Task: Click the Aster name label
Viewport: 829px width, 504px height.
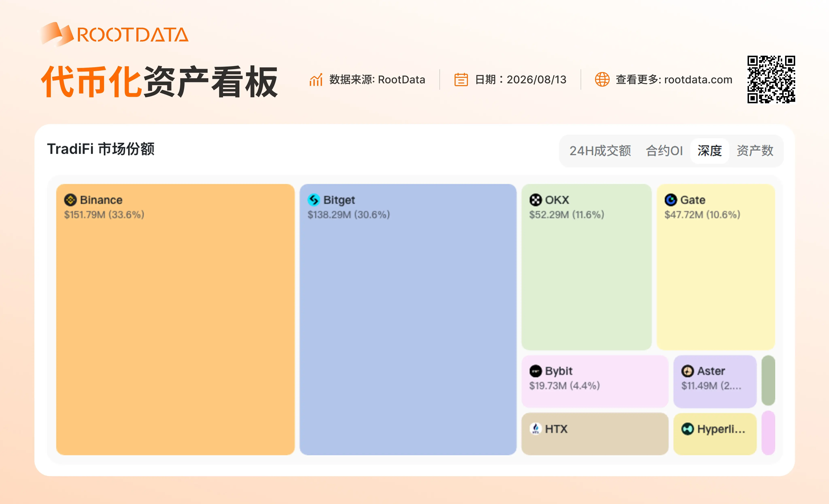Action: click(711, 371)
